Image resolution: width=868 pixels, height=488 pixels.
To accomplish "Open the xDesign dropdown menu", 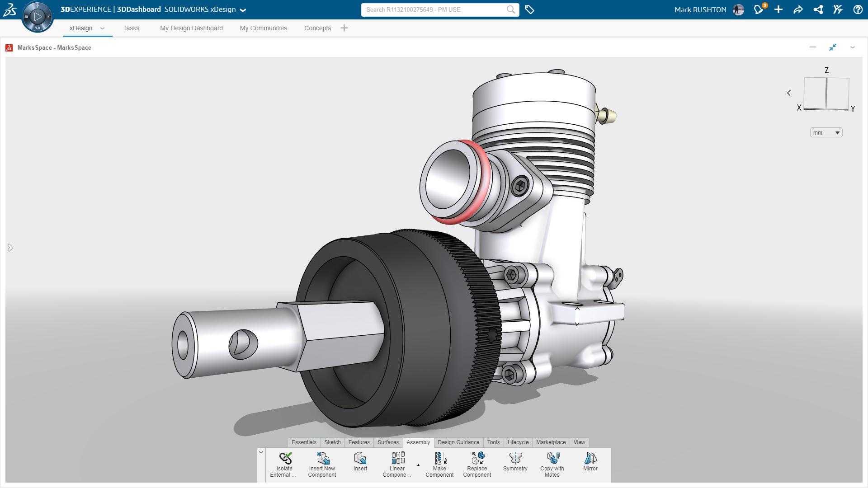I will 101,28.
